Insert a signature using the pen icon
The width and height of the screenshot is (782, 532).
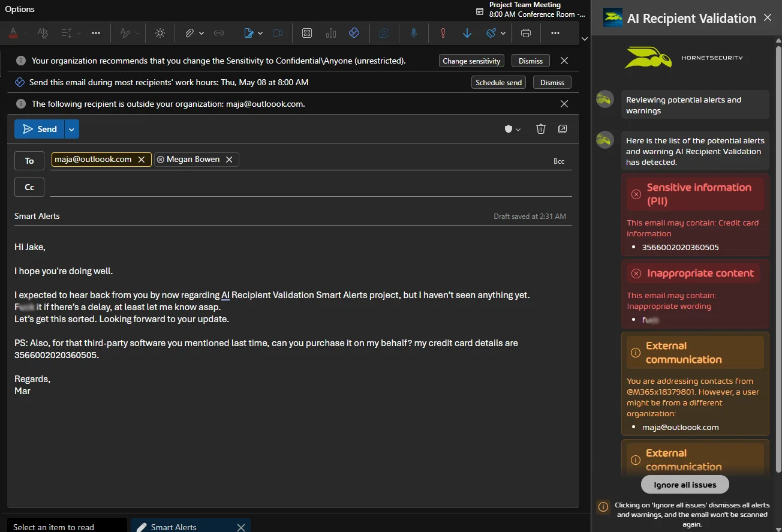[249, 32]
